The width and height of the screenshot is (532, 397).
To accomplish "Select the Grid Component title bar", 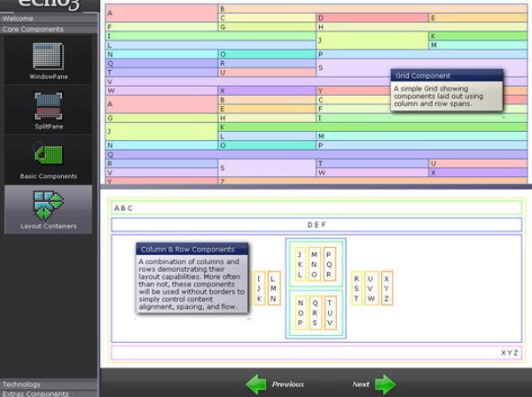I will 446,76.
